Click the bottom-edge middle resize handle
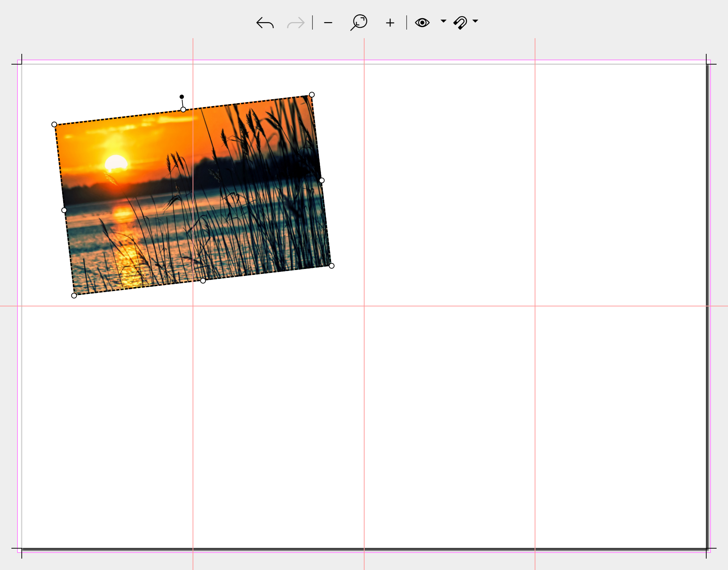The height and width of the screenshot is (570, 728). [203, 281]
